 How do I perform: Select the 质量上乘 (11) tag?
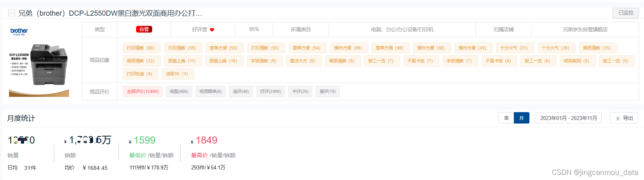pos(183,61)
